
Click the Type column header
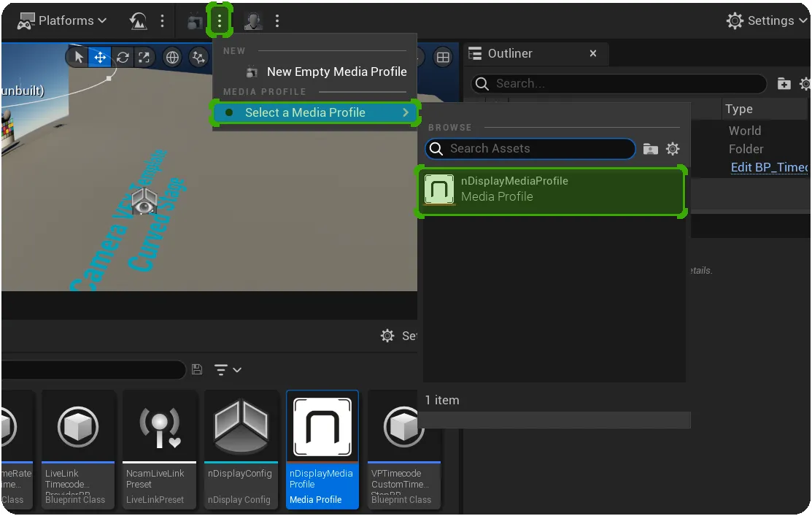[x=738, y=109]
